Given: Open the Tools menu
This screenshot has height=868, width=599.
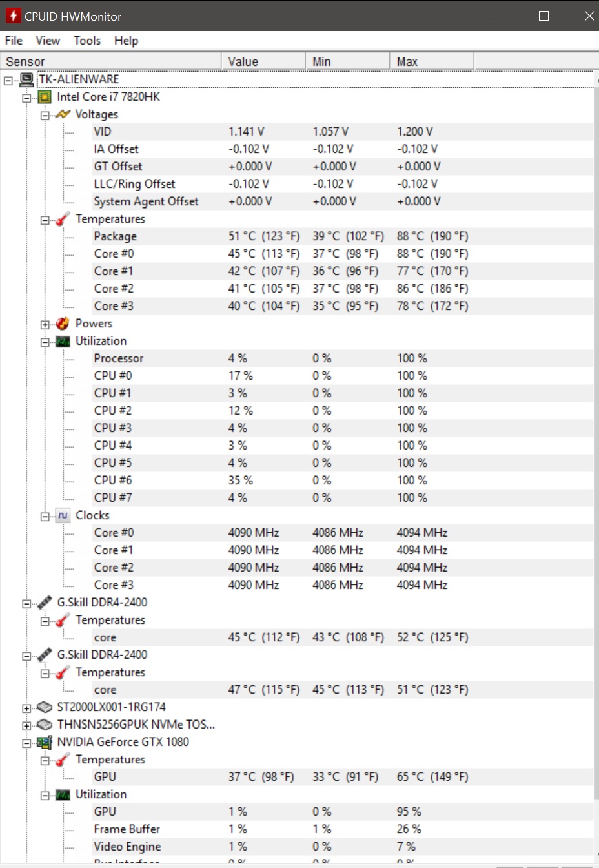Looking at the screenshot, I should (x=87, y=41).
